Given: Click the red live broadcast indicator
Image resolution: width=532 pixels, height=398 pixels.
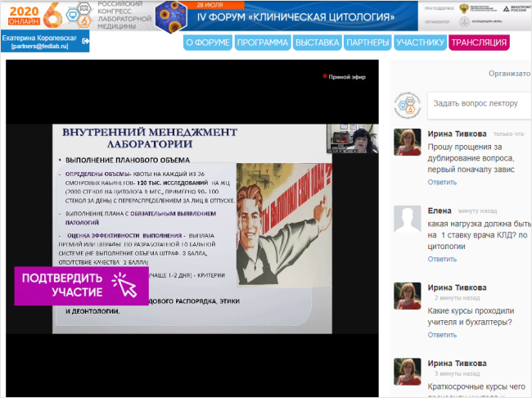Looking at the screenshot, I should [x=325, y=76].
